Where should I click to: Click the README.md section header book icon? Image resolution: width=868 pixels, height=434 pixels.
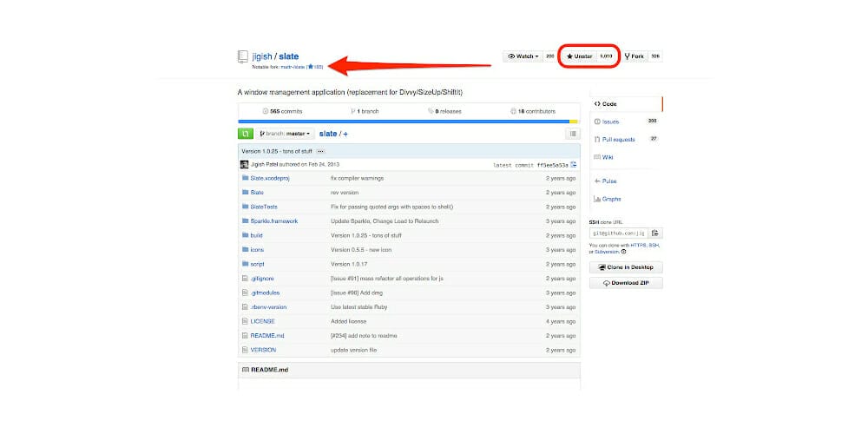point(246,369)
